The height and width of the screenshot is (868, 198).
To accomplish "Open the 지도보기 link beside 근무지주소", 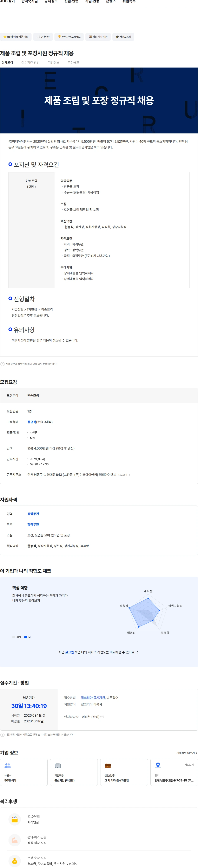I will (x=123, y=475).
